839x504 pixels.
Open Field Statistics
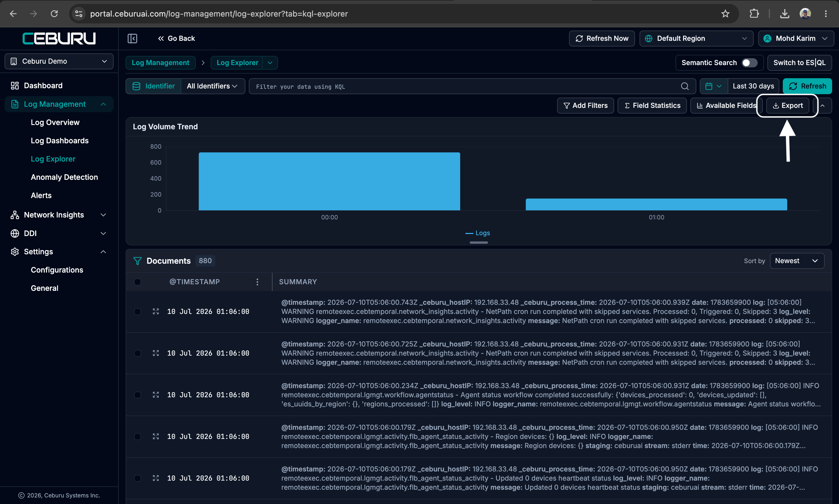pos(652,106)
